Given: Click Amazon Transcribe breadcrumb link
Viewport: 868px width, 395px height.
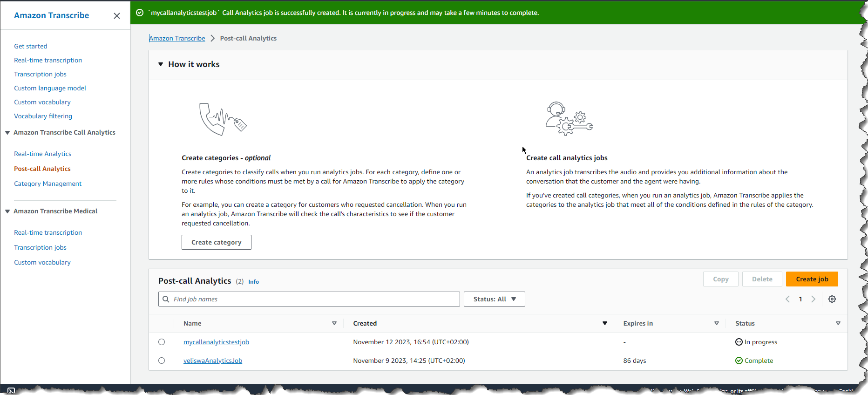Looking at the screenshot, I should 177,38.
